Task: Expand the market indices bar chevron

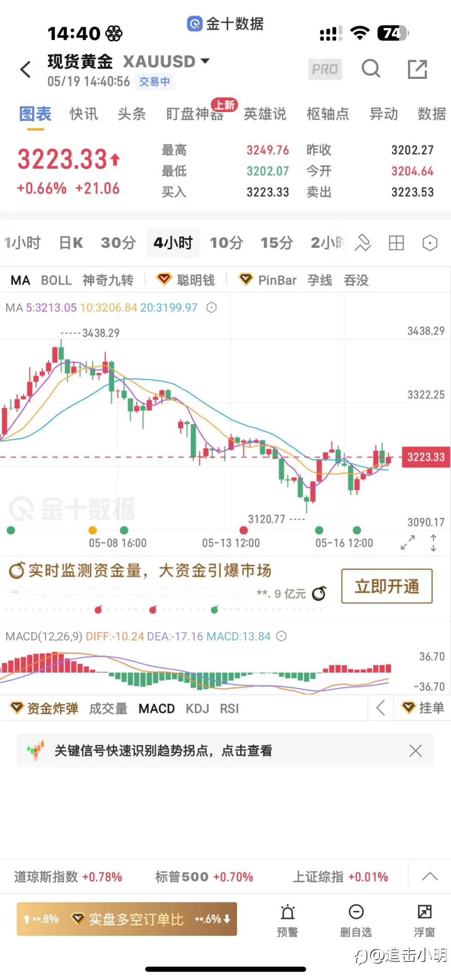Action: coord(430,876)
